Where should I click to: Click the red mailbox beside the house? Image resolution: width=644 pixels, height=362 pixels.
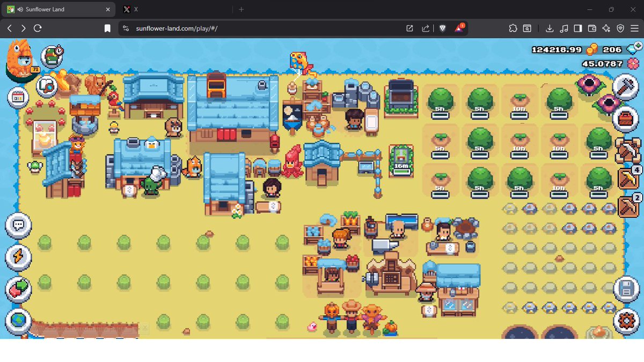click(275, 142)
